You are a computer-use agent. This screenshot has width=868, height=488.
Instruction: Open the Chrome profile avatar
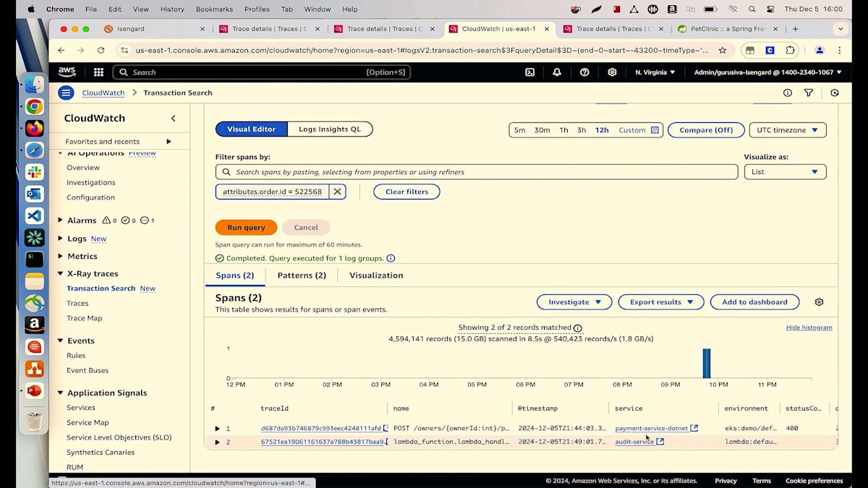pyautogui.click(x=820, y=51)
